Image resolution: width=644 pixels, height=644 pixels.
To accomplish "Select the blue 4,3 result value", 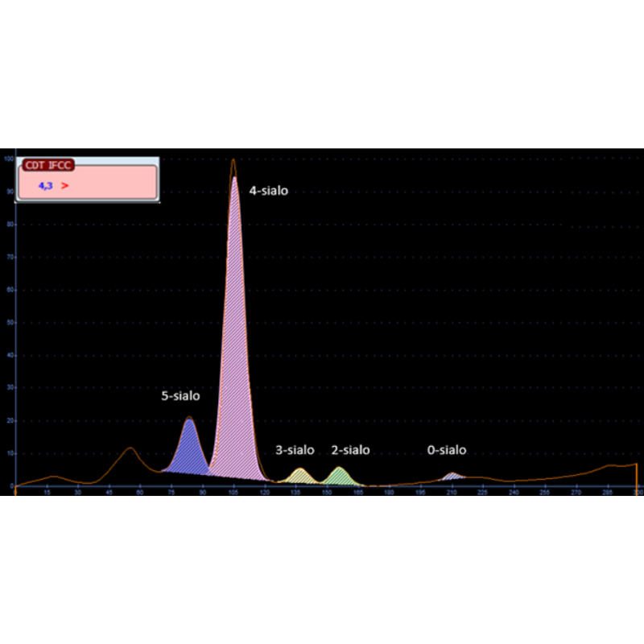I will coord(45,186).
